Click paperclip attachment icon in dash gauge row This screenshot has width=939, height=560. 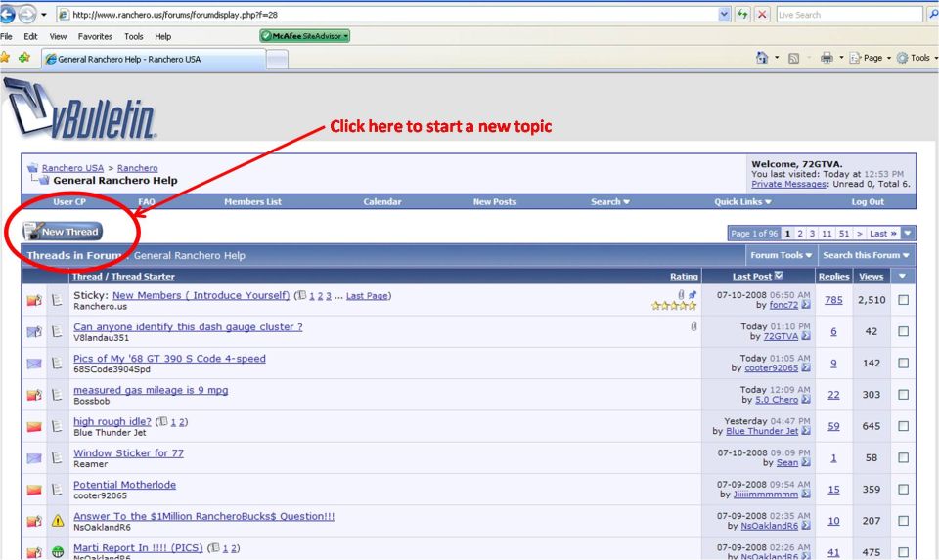click(693, 326)
